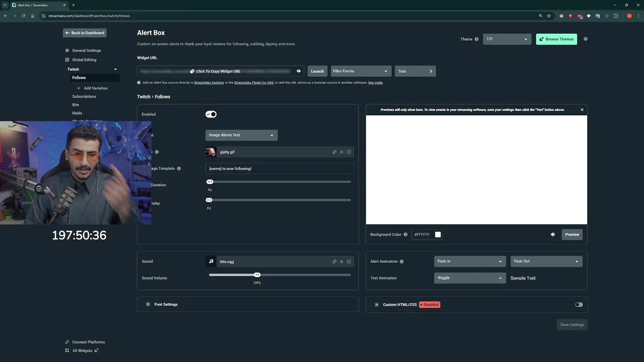Open Chrome profile avatar
The image size is (644, 362).
click(629, 16)
